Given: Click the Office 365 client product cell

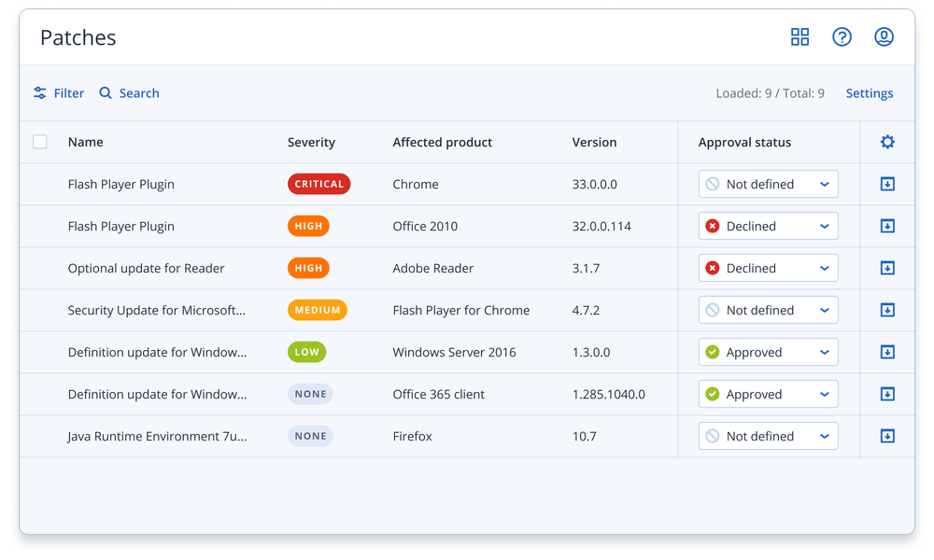Looking at the screenshot, I should click(438, 394).
